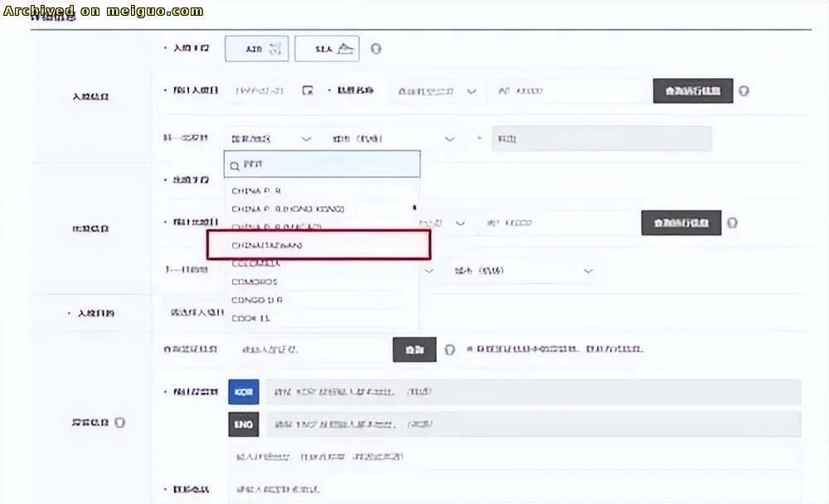Click the info icon beside the stay information label
This screenshot has width=829, height=504.
click(121, 423)
